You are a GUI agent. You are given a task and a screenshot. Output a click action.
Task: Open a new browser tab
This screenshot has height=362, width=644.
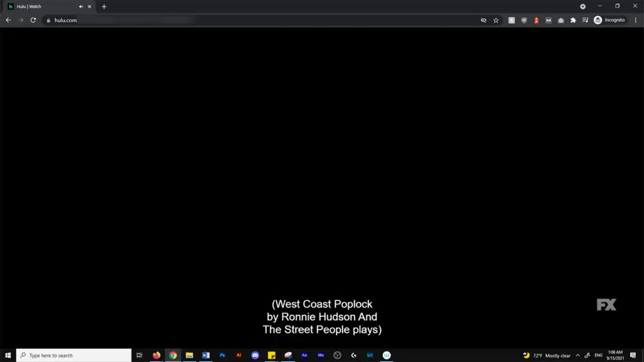pyautogui.click(x=104, y=6)
